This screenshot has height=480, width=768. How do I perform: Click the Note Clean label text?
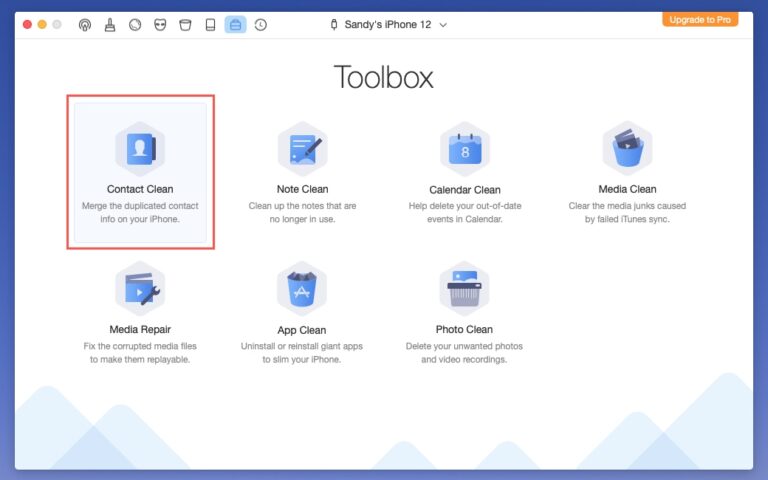302,189
